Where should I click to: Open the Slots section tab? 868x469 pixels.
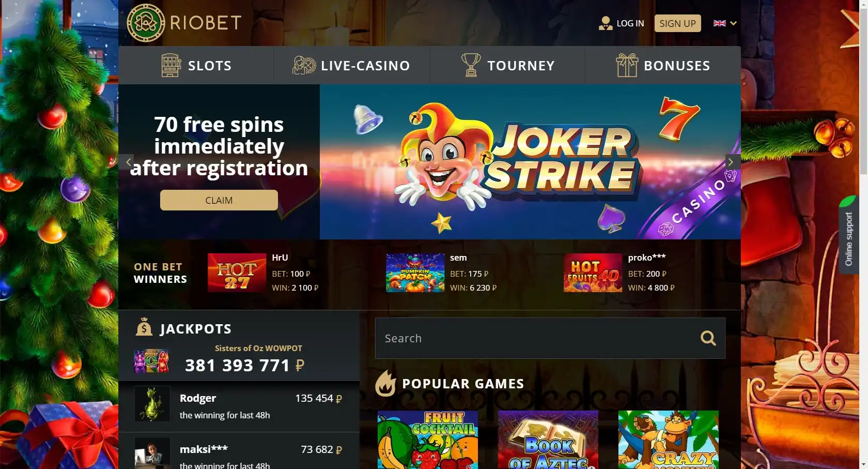coord(196,65)
